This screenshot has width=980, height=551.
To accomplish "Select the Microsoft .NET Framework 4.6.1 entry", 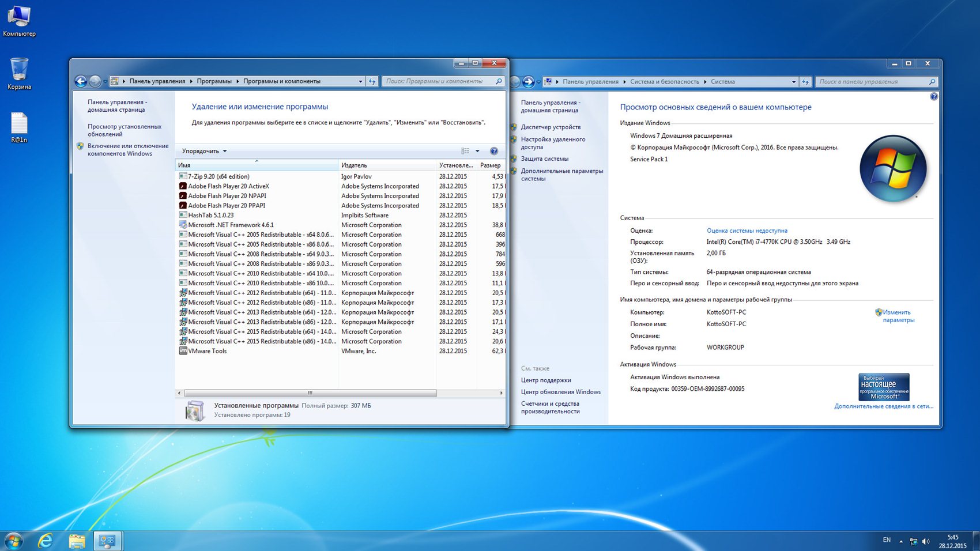I will [x=340, y=225].
